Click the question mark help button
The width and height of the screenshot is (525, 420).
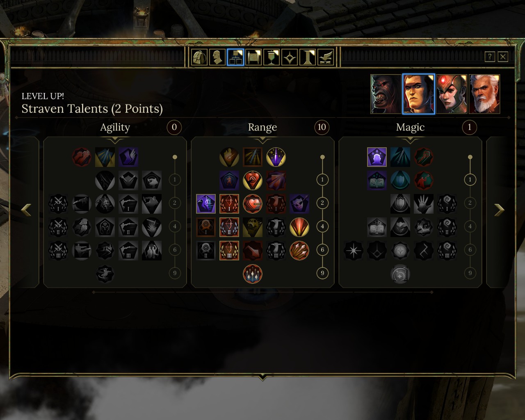(490, 57)
